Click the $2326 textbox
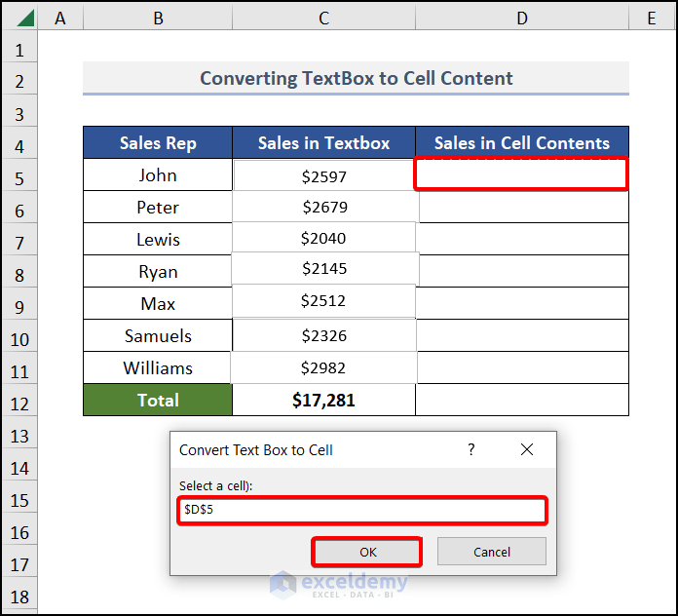The width and height of the screenshot is (678, 616). (324, 335)
